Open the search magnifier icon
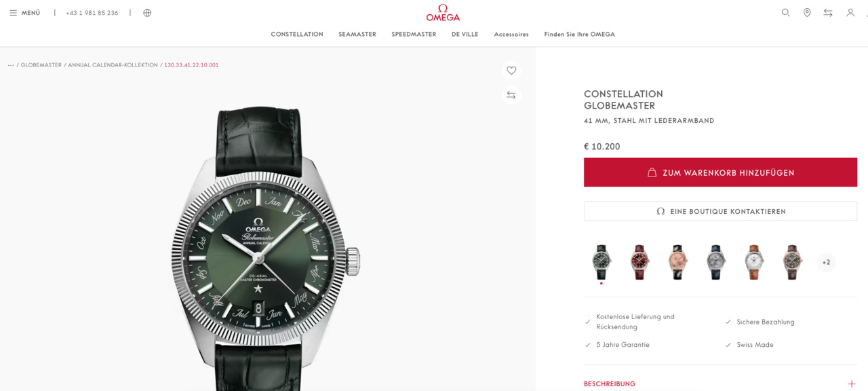 785,13
